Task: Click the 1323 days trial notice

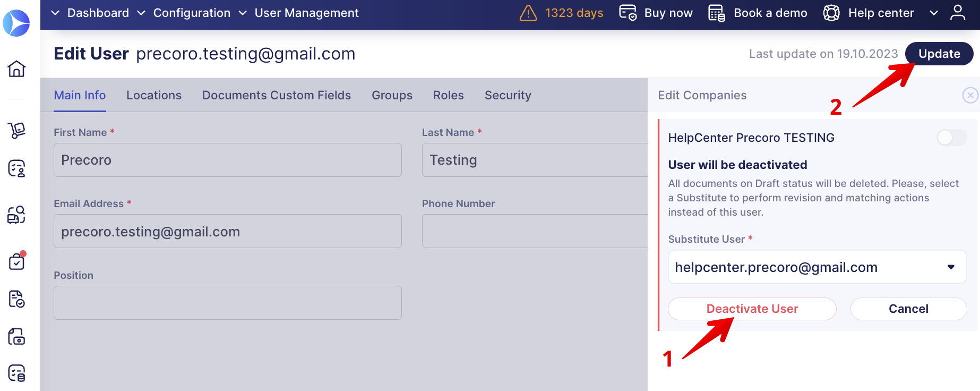Action: point(574,13)
